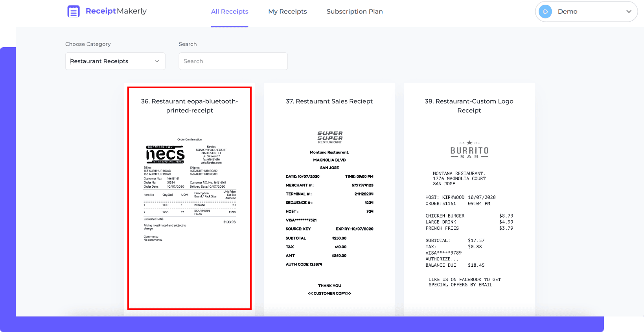Screen dimensions: 644x332
Task: Click the 'Estimated Total:' label on necs receipt
Action: point(154,219)
